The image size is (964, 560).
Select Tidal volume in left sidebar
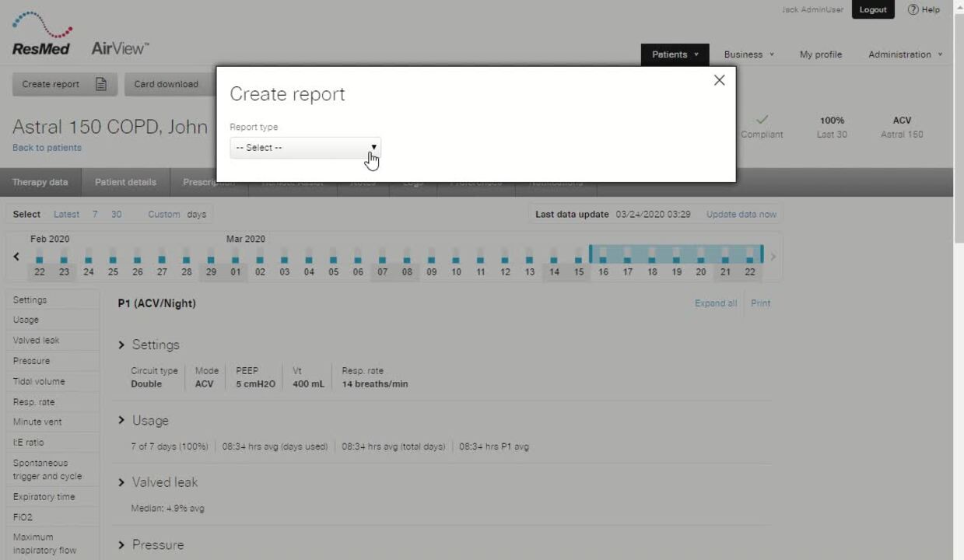(x=39, y=381)
